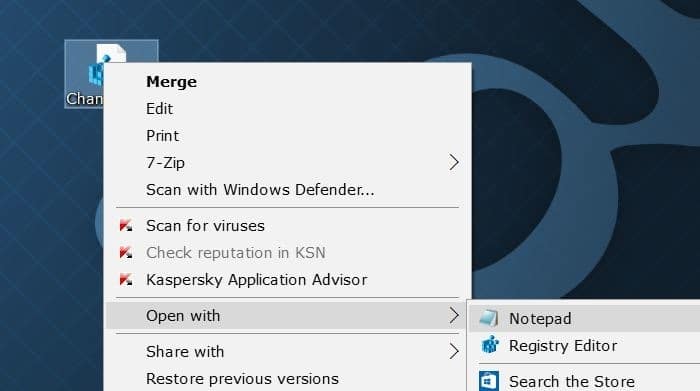
Task: Choose Notepad in Open with submenu
Action: pyautogui.click(x=585, y=319)
